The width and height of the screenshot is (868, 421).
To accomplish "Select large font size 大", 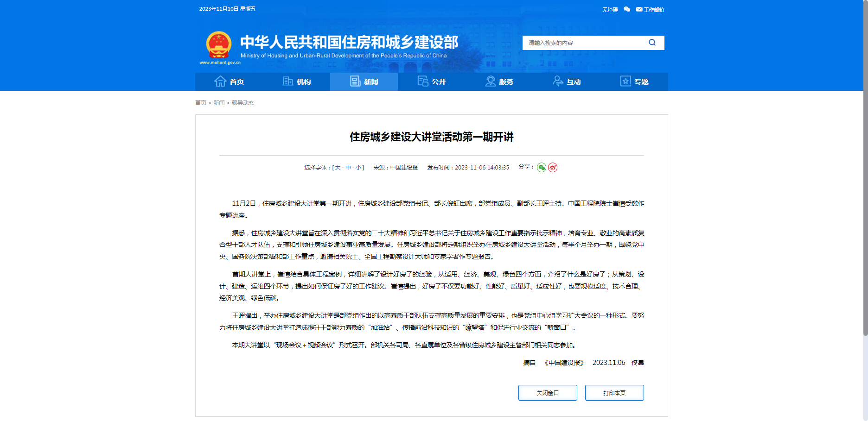I will pos(338,168).
